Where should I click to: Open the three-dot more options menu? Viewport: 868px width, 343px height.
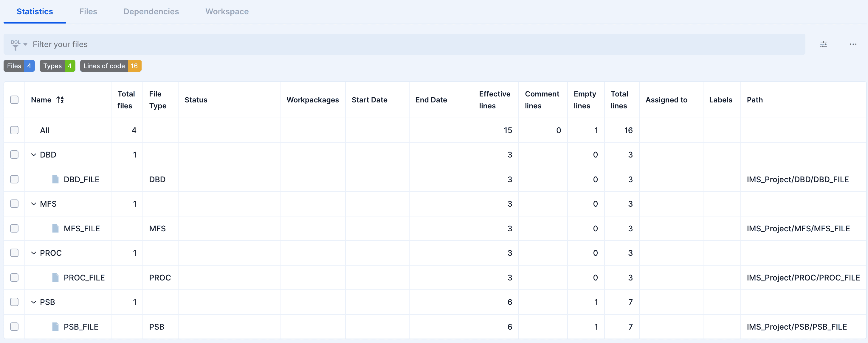coord(853,44)
